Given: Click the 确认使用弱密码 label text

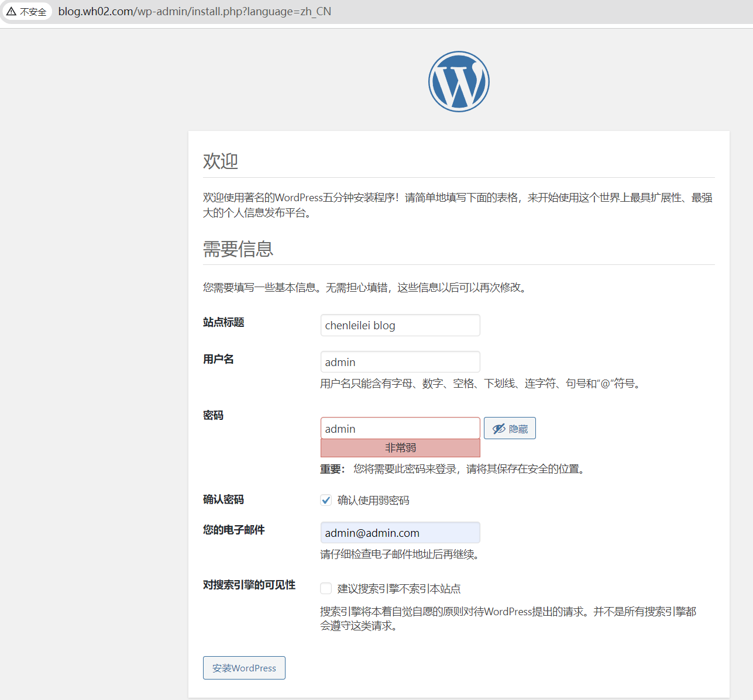Looking at the screenshot, I should [373, 501].
